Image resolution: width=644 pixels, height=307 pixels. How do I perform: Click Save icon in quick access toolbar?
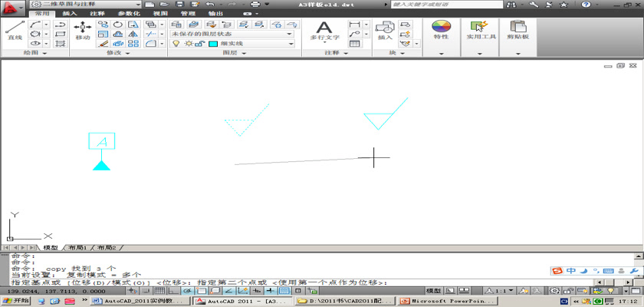[x=179, y=4]
